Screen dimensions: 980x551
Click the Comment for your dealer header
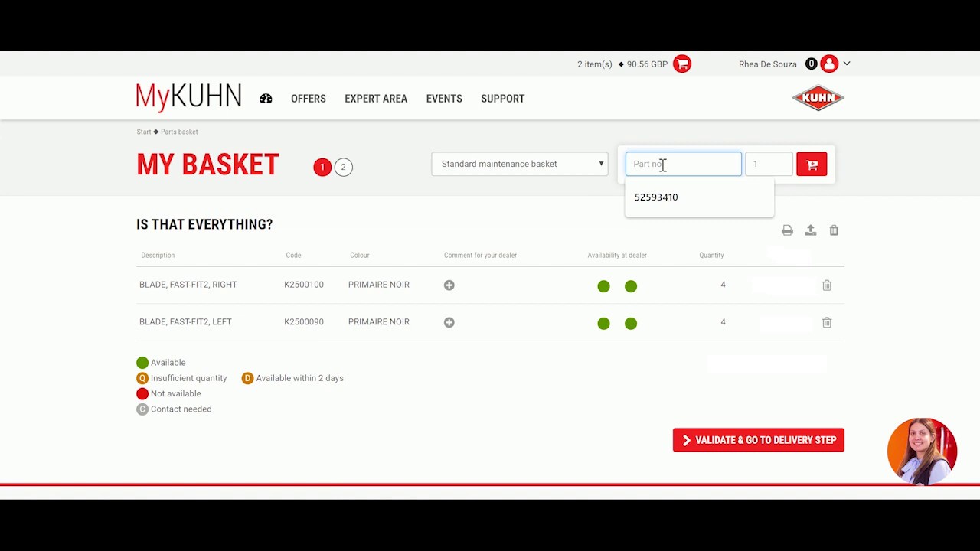coord(480,256)
